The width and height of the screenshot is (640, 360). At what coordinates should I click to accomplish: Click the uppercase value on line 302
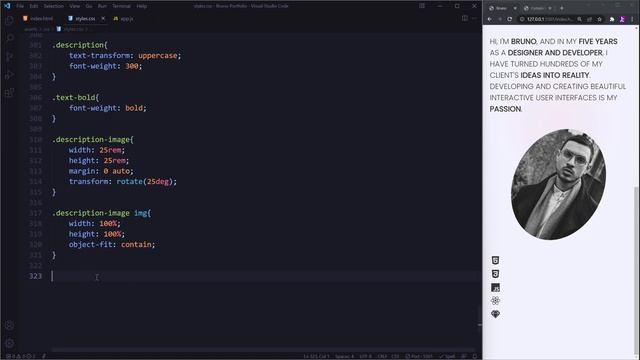(158, 56)
